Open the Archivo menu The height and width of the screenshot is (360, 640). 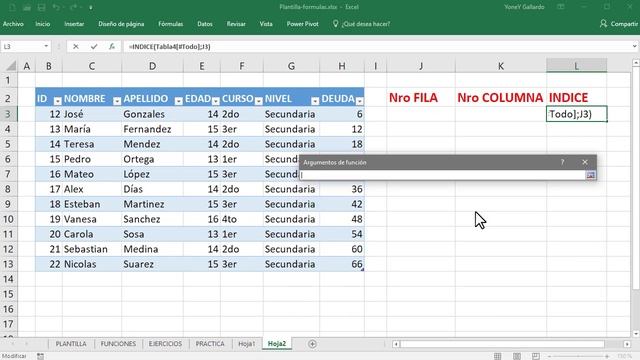[13, 24]
